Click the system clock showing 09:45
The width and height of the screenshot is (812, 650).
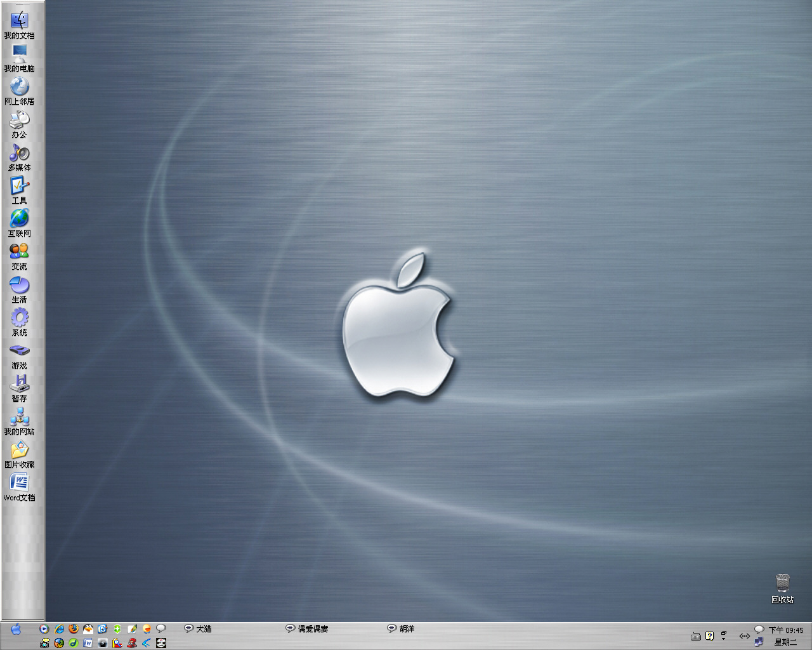(786, 630)
